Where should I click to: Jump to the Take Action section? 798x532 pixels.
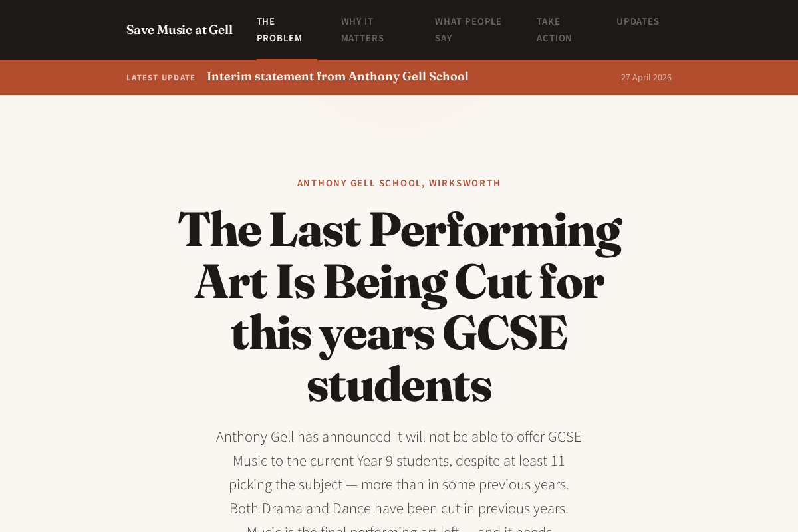coord(555,30)
